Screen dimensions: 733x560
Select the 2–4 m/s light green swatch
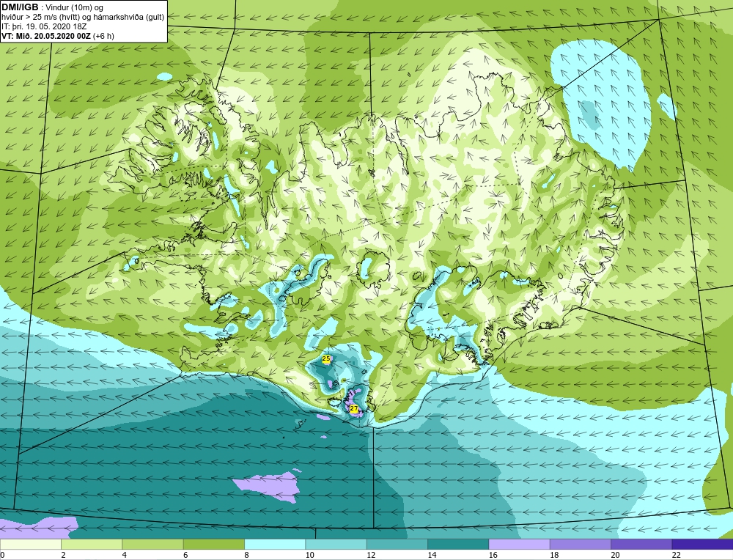tap(92, 544)
